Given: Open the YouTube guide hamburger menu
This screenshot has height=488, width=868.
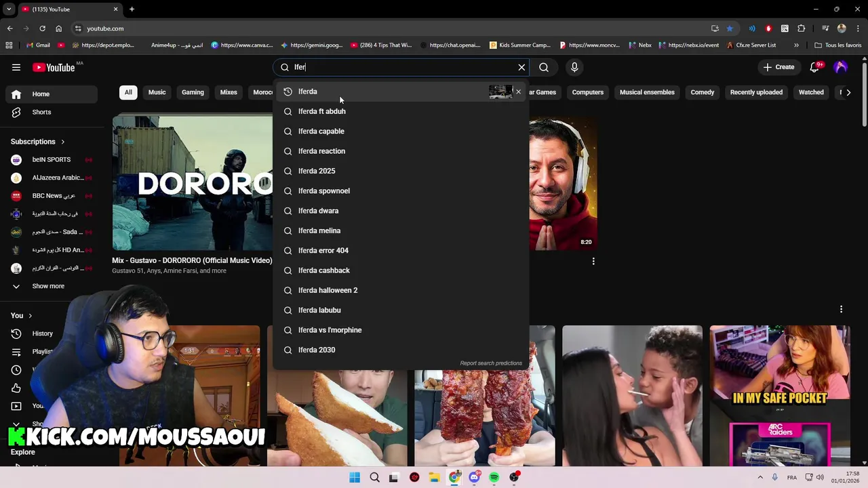Looking at the screenshot, I should [x=16, y=67].
